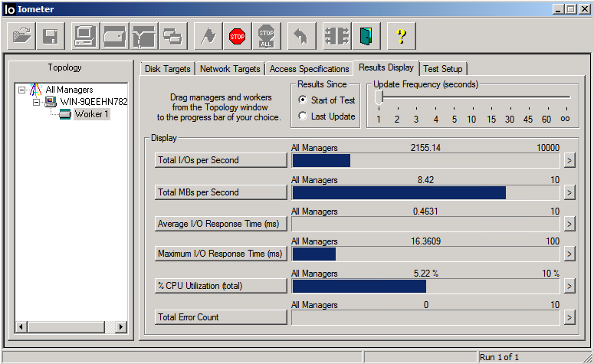Click the 60 tick label on frequency slider

point(546,120)
